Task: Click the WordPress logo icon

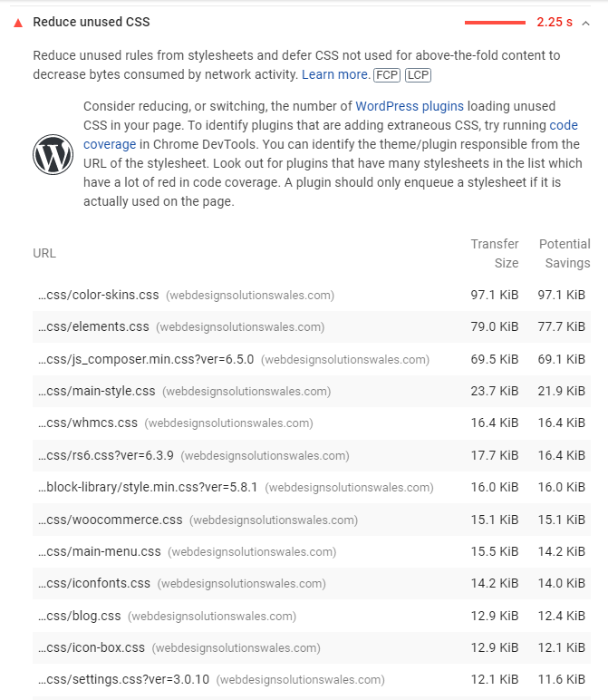Action: [53, 154]
